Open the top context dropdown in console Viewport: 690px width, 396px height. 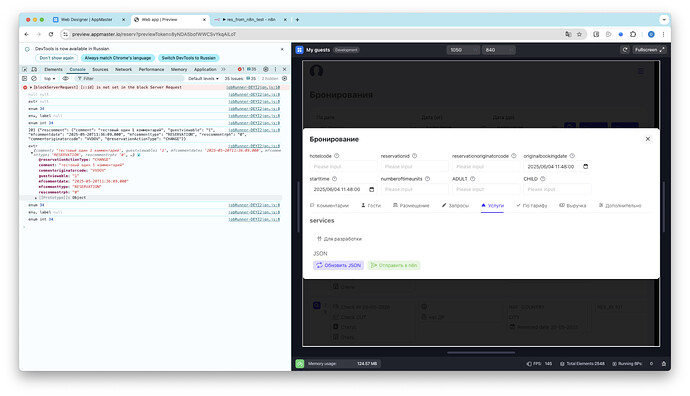point(49,78)
